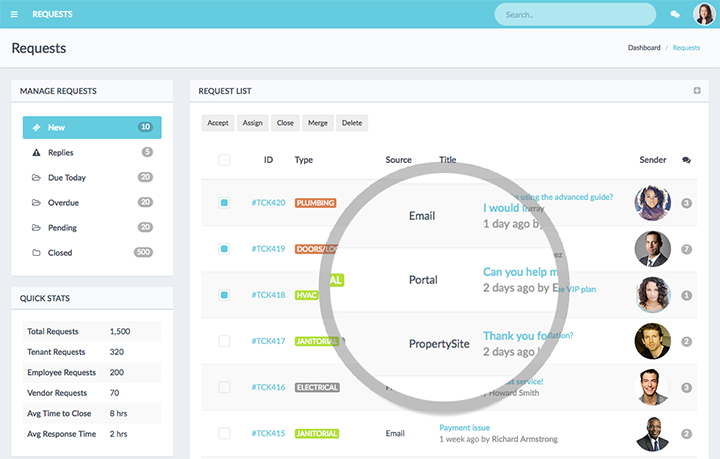Click the ELECTRICAL type tag
Viewport: 720px width, 459px height.
click(317, 387)
